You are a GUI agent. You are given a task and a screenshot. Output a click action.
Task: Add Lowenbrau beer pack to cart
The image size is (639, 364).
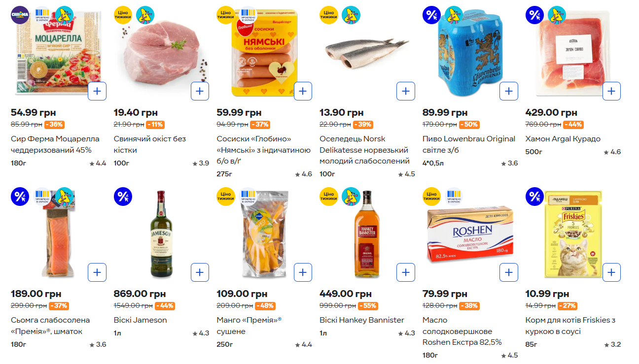[x=509, y=91]
